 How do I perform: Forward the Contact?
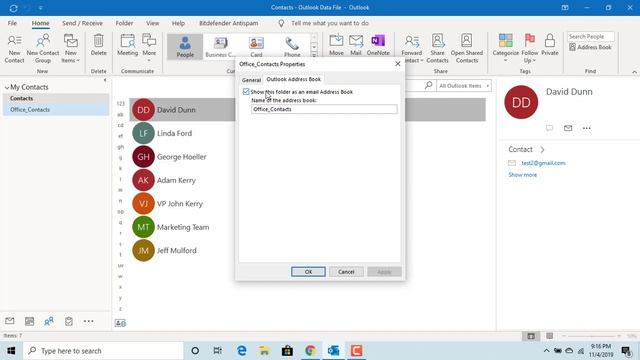tap(412, 49)
